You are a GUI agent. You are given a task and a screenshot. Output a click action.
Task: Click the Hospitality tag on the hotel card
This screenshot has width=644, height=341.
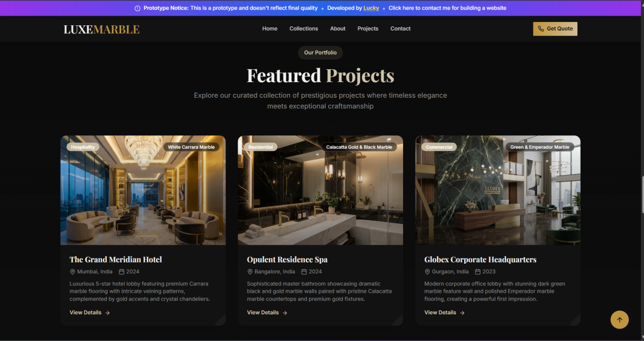click(83, 147)
